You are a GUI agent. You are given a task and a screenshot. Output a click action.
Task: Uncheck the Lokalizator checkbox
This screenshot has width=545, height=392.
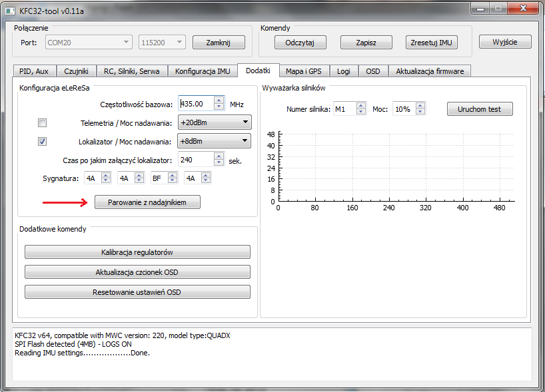pos(42,141)
